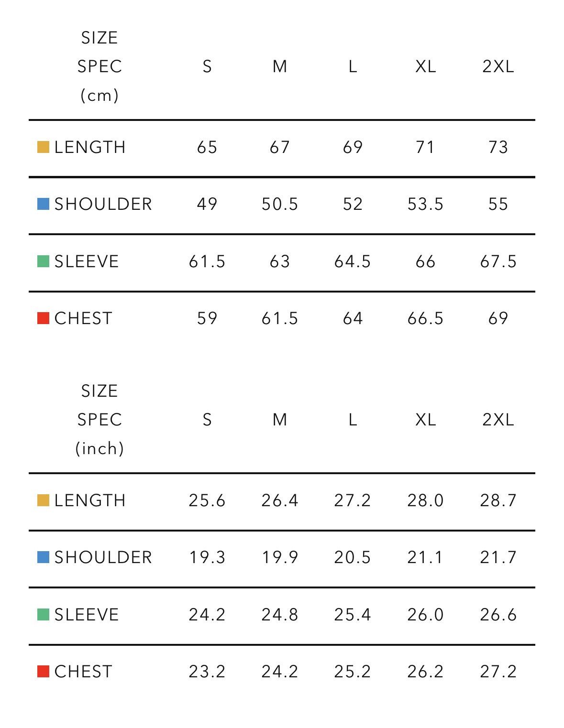Click the blue SHOULDER swatch in cm table
This screenshot has width=564, height=728.
point(43,204)
